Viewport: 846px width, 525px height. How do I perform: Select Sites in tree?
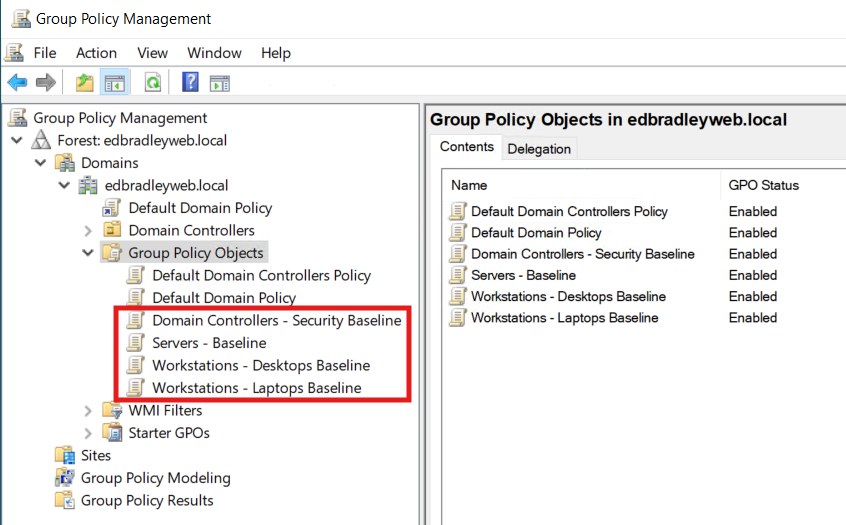click(95, 455)
